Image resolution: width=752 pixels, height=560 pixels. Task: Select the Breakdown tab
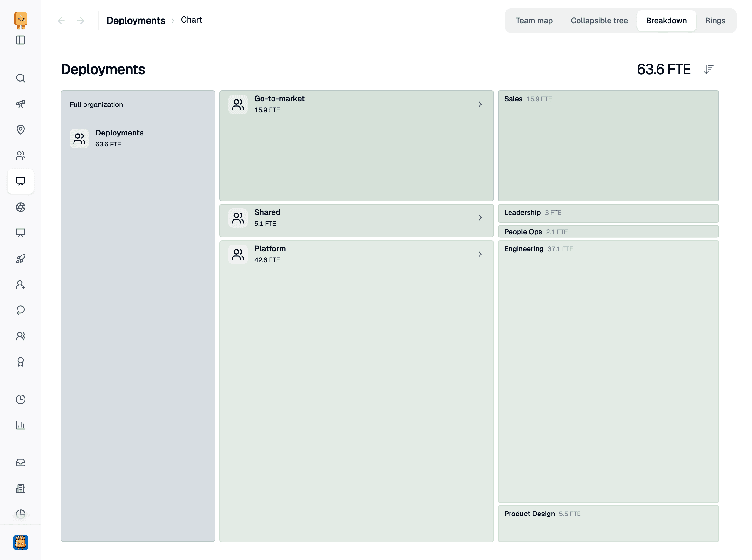coord(666,21)
